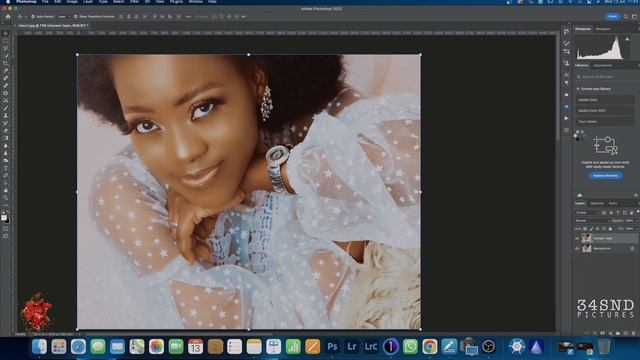Toggle the Auto-Select checkbox

pos(33,17)
